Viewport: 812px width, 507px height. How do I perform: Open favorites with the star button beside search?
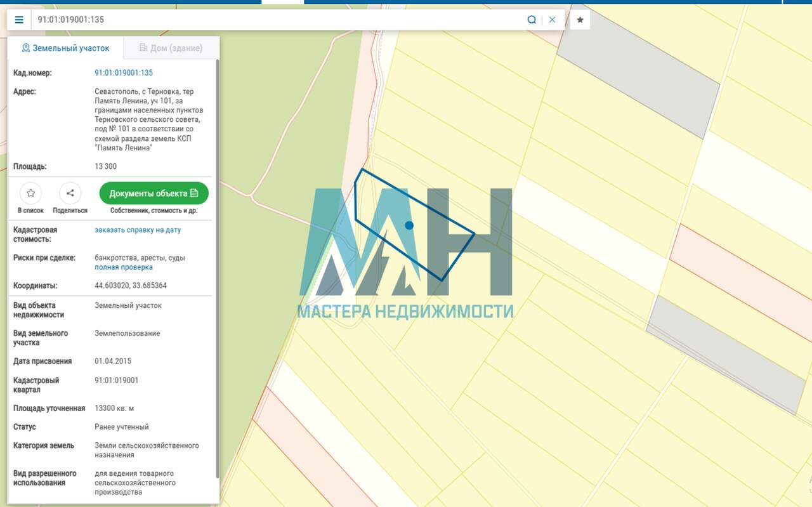[x=580, y=20]
